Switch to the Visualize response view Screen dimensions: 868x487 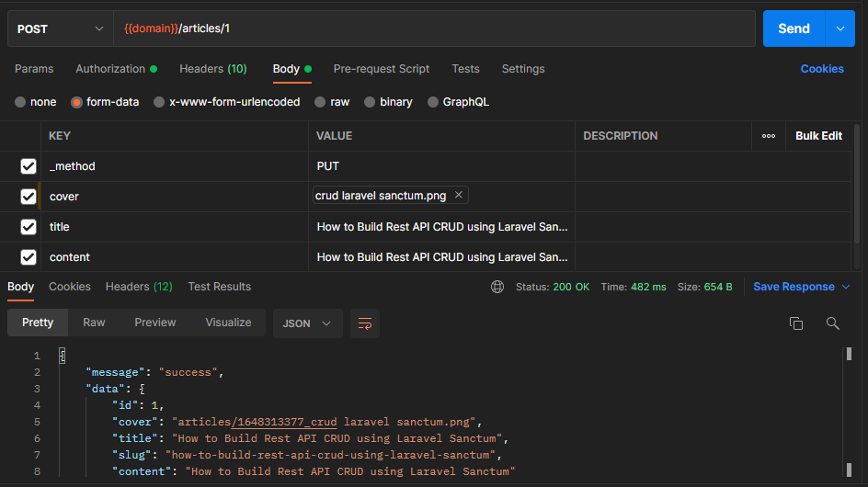(x=228, y=323)
